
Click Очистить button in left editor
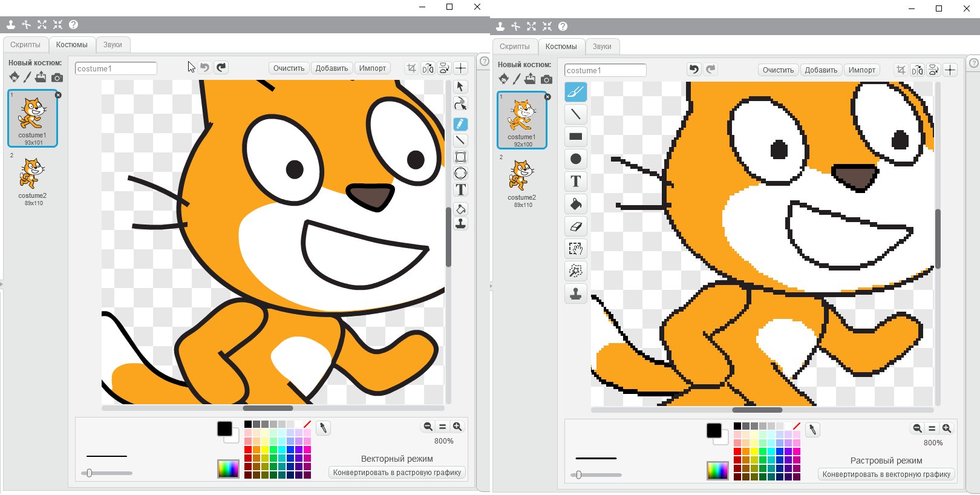click(289, 68)
